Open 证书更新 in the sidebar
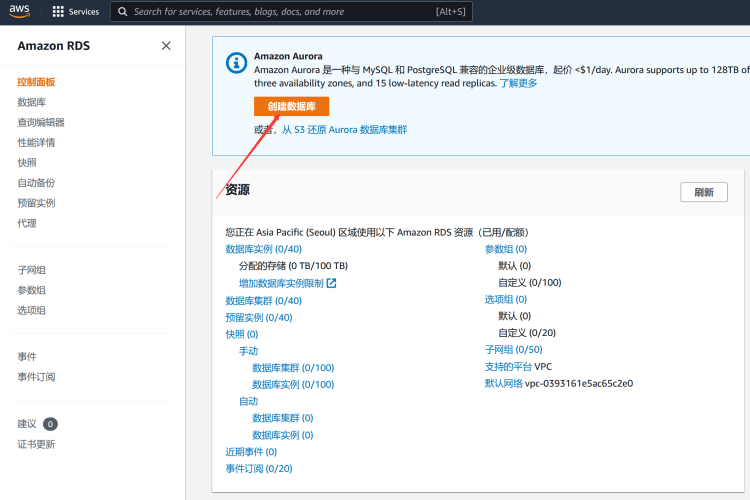Screen dimensions: 750x500 pos(36,444)
